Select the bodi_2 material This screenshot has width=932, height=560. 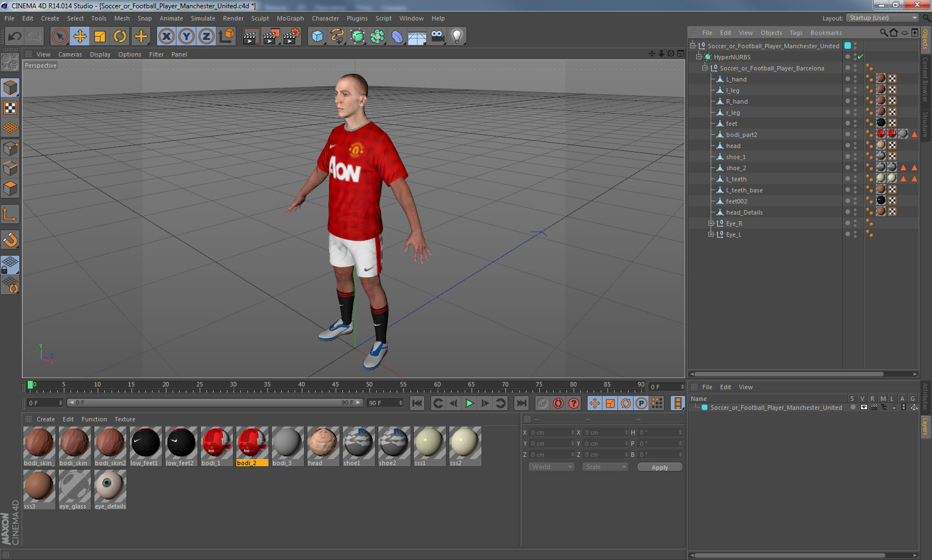252,446
